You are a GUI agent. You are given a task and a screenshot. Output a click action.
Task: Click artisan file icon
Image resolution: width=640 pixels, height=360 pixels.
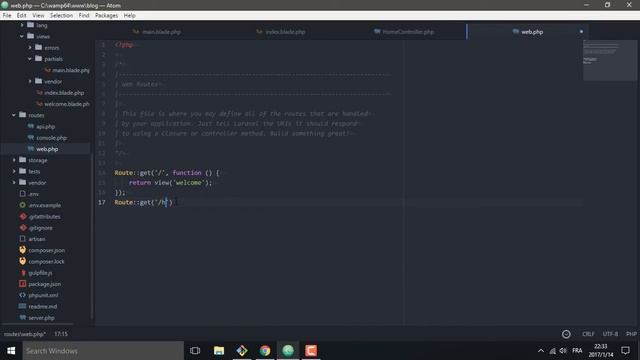click(22, 238)
